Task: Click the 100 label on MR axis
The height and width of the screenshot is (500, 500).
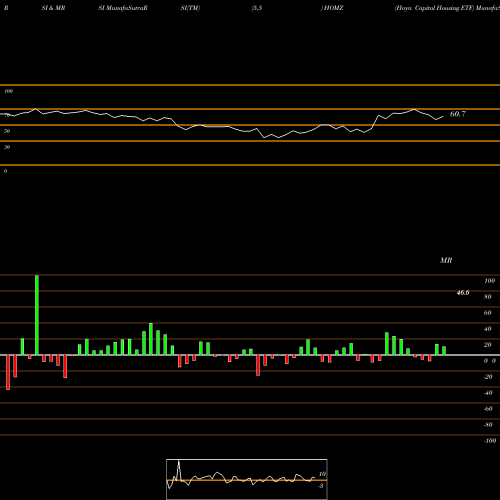Action: coord(489,281)
